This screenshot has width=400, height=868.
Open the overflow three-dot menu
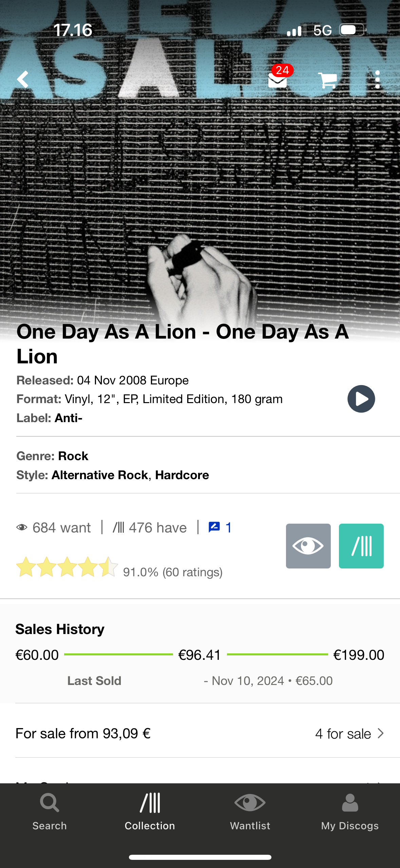(x=378, y=80)
